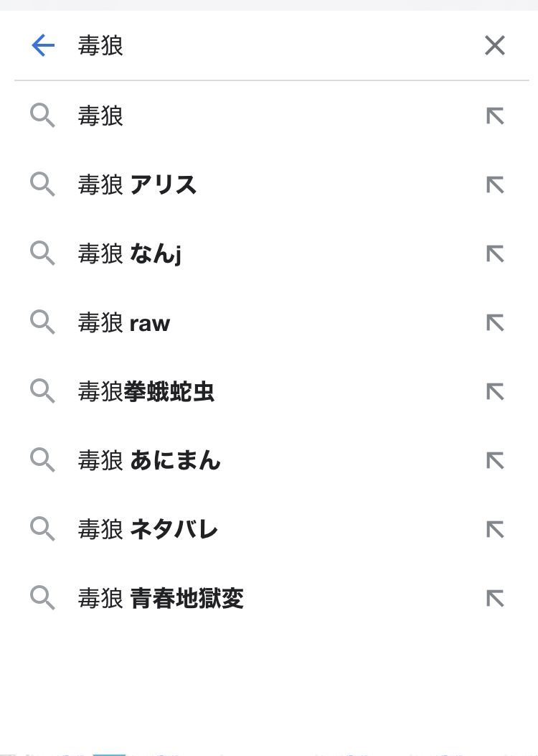The image size is (538, 756).
Task: Tap the arrow icon beside 毒狼 raw
Action: coord(495,323)
